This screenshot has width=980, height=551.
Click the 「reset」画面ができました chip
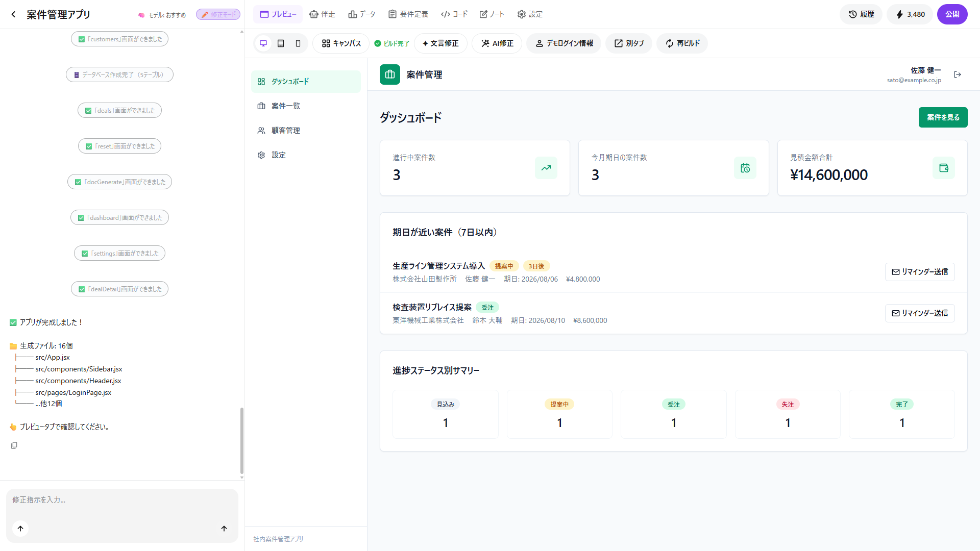pyautogui.click(x=119, y=146)
